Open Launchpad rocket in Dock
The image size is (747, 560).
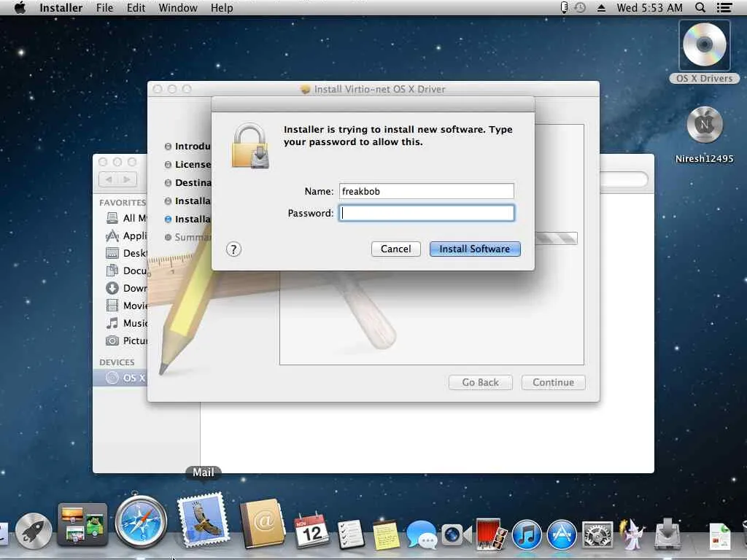[34, 532]
